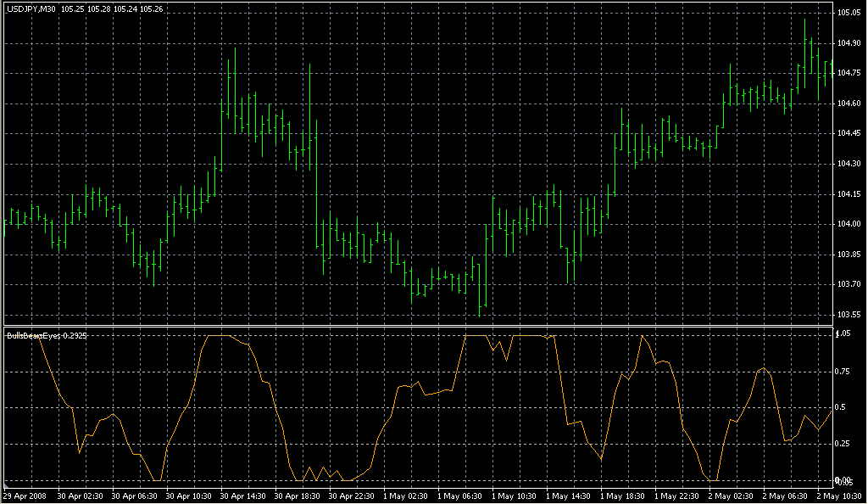Click the 1 May 06:30 time label

[x=461, y=496]
